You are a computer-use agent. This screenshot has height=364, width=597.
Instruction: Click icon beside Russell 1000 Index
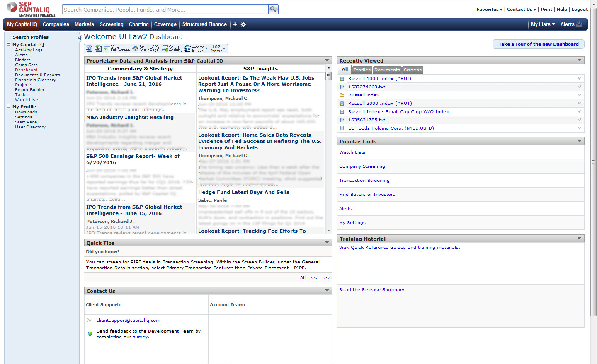(x=342, y=78)
